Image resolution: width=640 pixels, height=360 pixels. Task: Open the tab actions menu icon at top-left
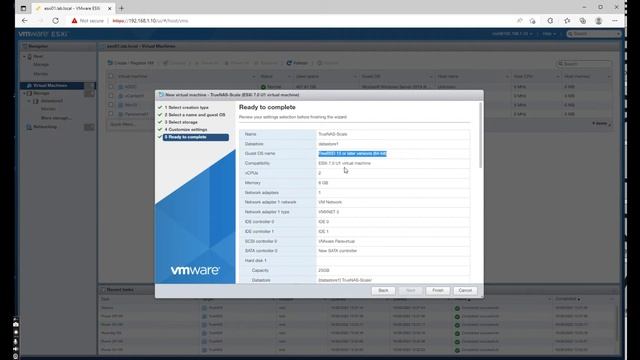[x=23, y=8]
